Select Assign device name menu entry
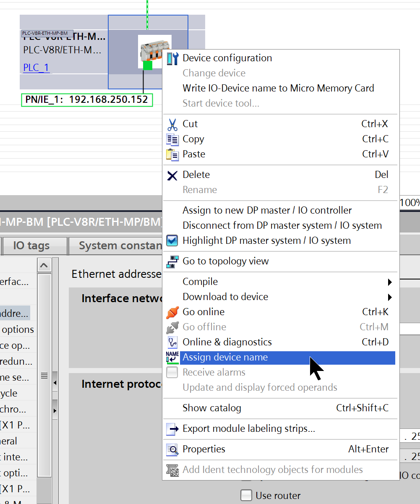420x504 pixels. click(x=225, y=358)
